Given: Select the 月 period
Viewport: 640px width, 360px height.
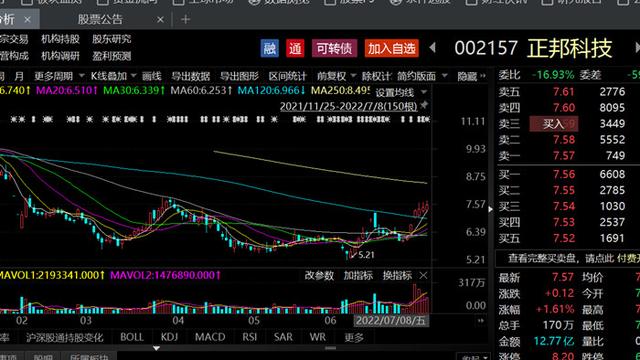Looking at the screenshot, I should (x=19, y=76).
